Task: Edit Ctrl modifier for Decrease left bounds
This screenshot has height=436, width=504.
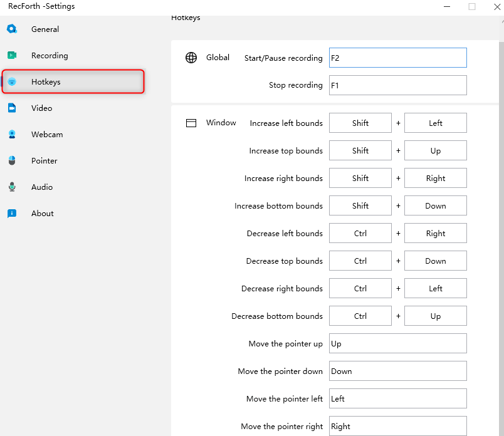Action: pos(360,233)
